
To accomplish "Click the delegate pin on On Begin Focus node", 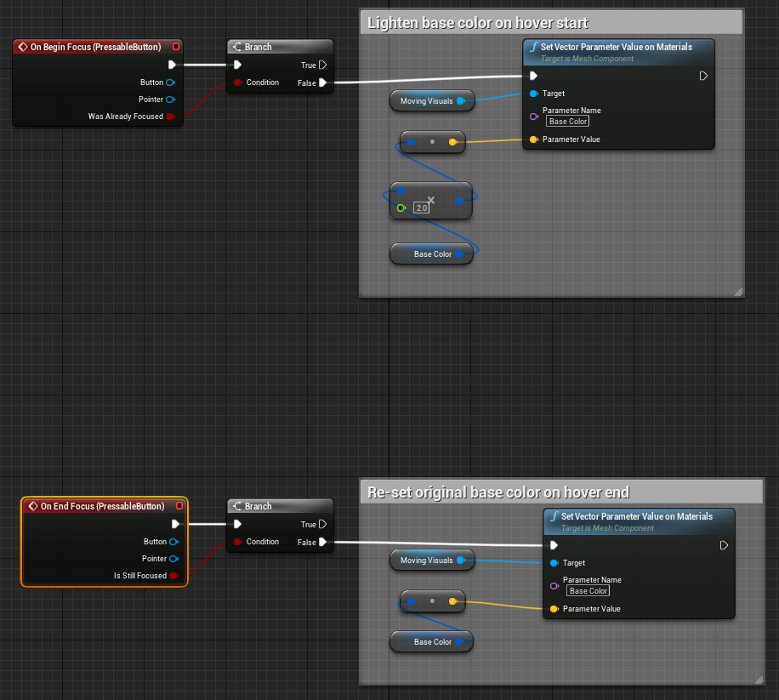I will tap(176, 47).
